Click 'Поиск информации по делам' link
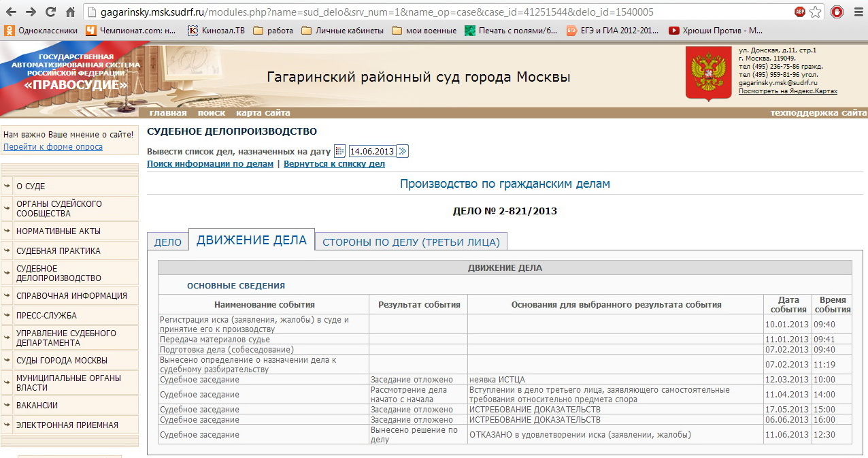868x458 pixels. [x=210, y=164]
